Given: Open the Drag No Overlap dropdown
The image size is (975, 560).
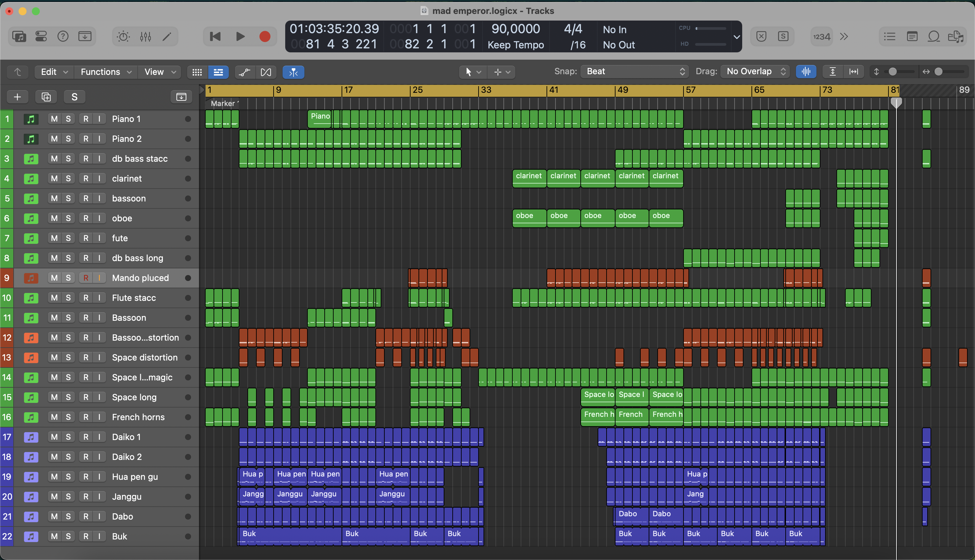Looking at the screenshot, I should 755,72.
